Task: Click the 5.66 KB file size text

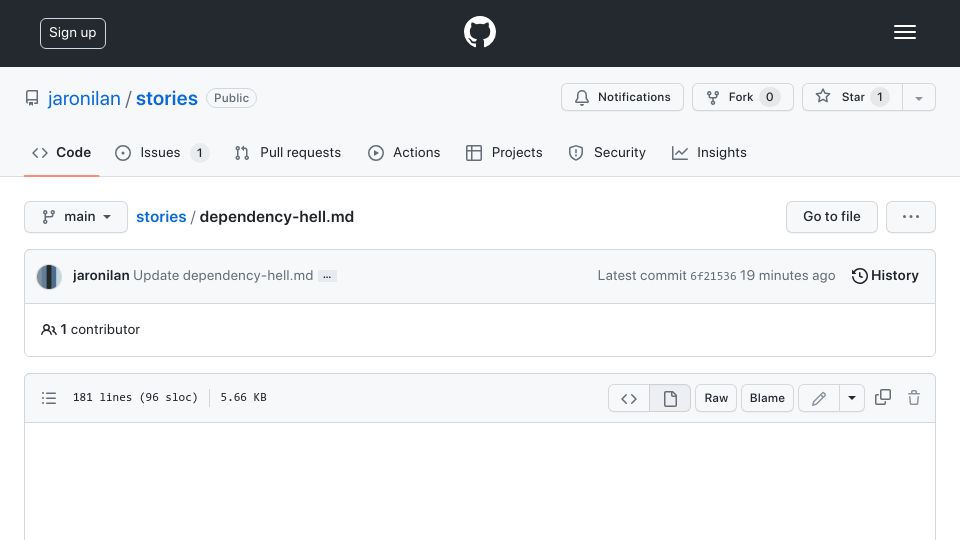Action: click(243, 397)
